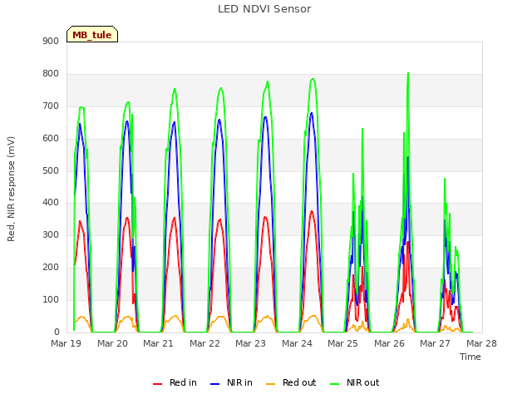Click the Mar 21 x-axis tick label

tap(158, 343)
